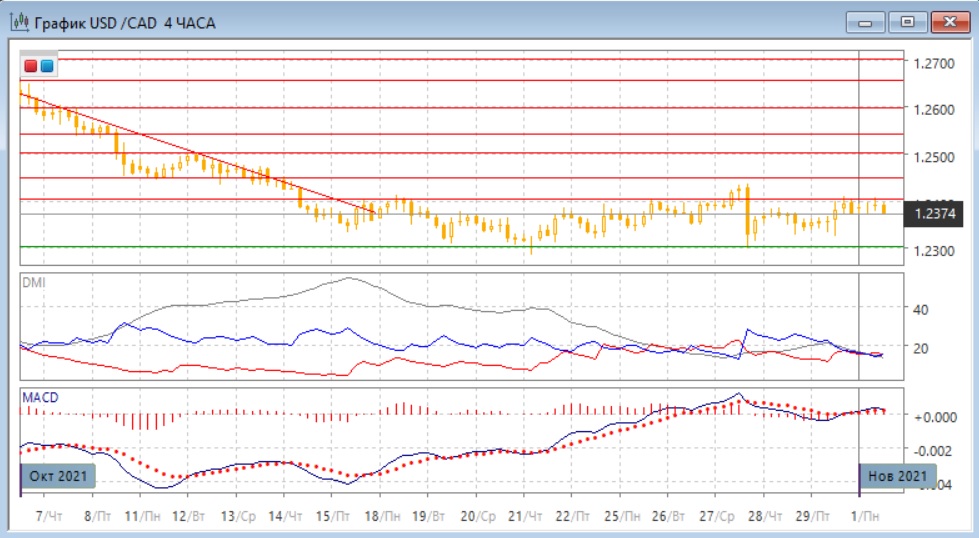Click the current price label 1.2374
Screen dimensions: 979x538
click(934, 214)
